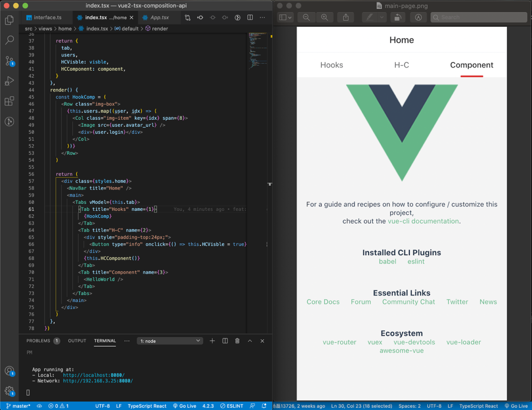The height and width of the screenshot is (410, 532).
Task: Split the terminal
Action: pos(225,341)
